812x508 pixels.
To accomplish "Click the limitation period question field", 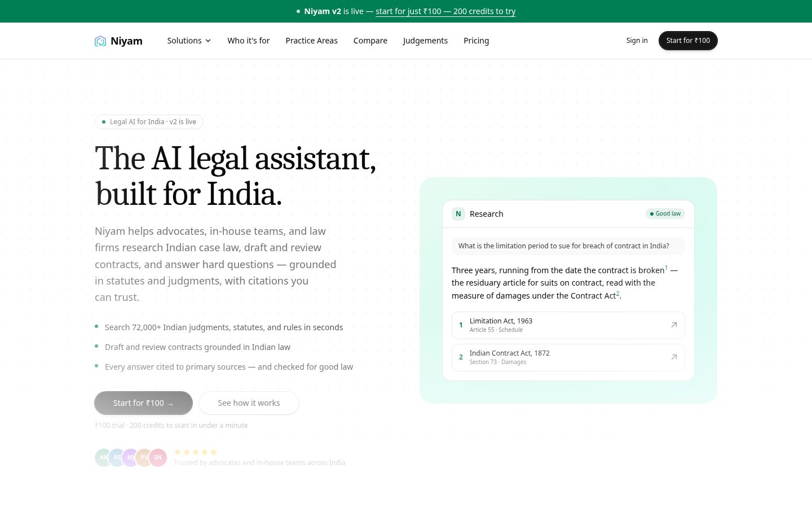I will tap(568, 246).
